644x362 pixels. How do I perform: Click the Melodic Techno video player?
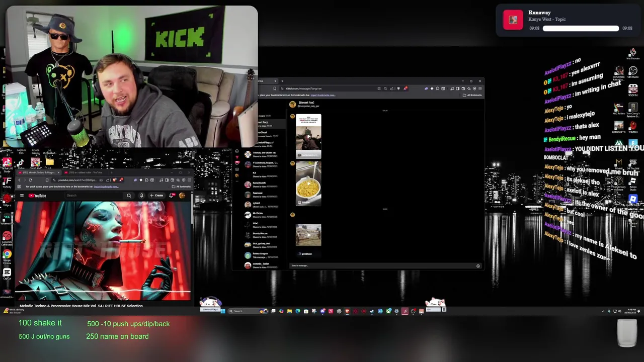(x=103, y=250)
